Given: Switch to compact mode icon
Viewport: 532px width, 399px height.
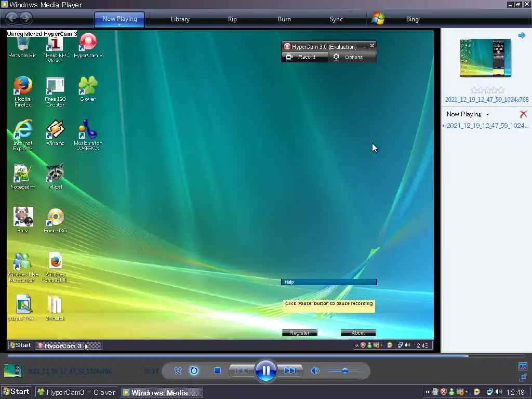Looking at the screenshot, I should tap(523, 378).
